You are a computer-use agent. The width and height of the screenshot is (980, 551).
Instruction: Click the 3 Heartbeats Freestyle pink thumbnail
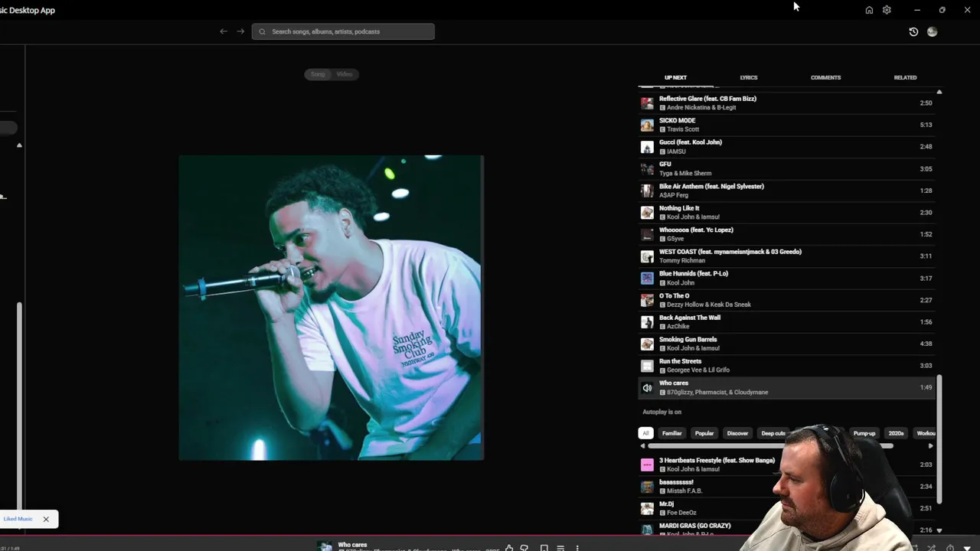pyautogui.click(x=647, y=465)
